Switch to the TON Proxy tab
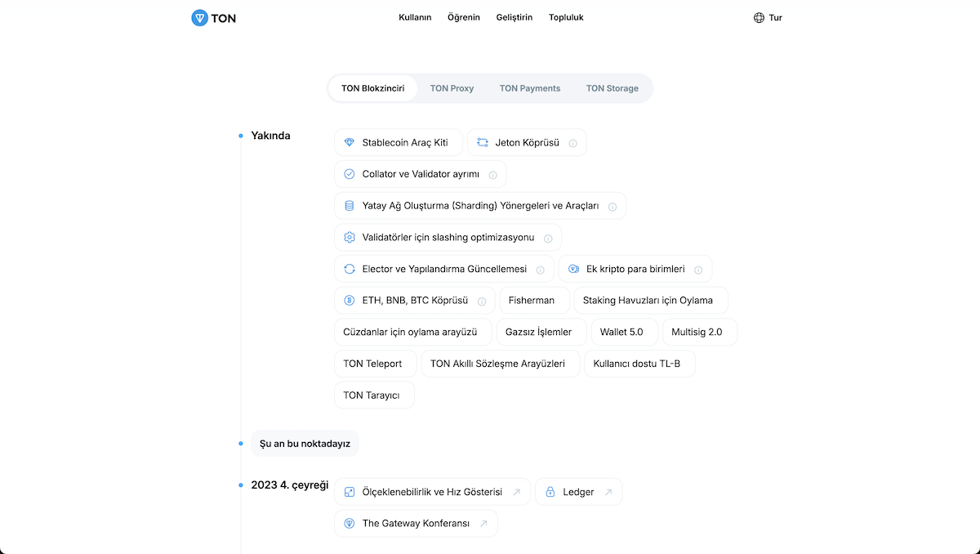 [x=452, y=88]
